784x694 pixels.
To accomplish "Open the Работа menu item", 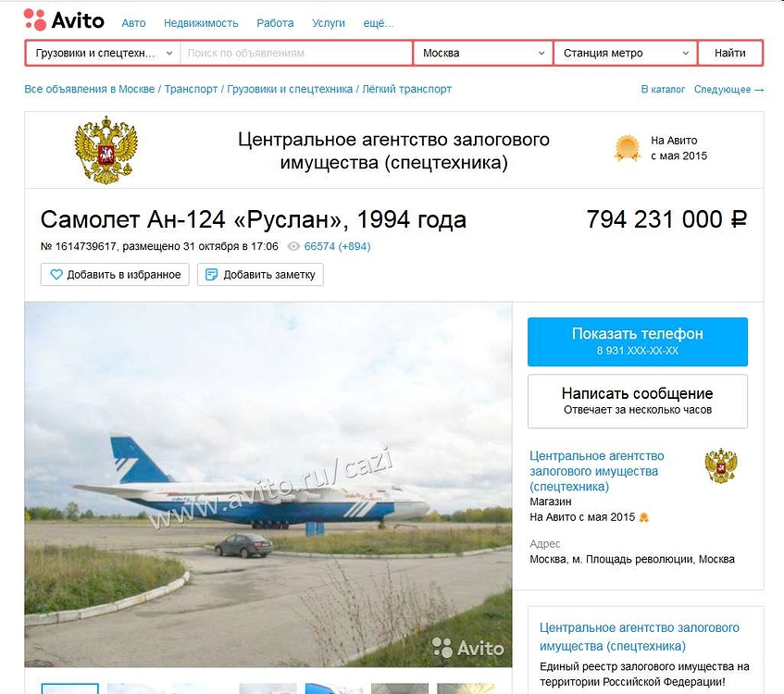I will point(275,23).
